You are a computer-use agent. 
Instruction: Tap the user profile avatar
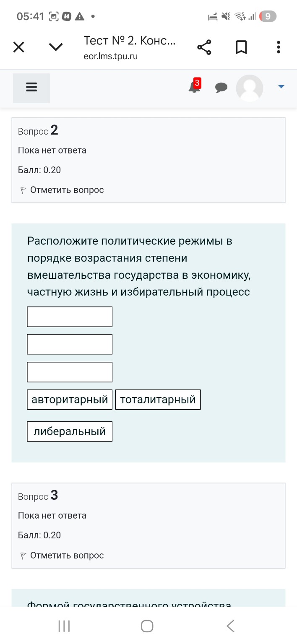point(250,88)
